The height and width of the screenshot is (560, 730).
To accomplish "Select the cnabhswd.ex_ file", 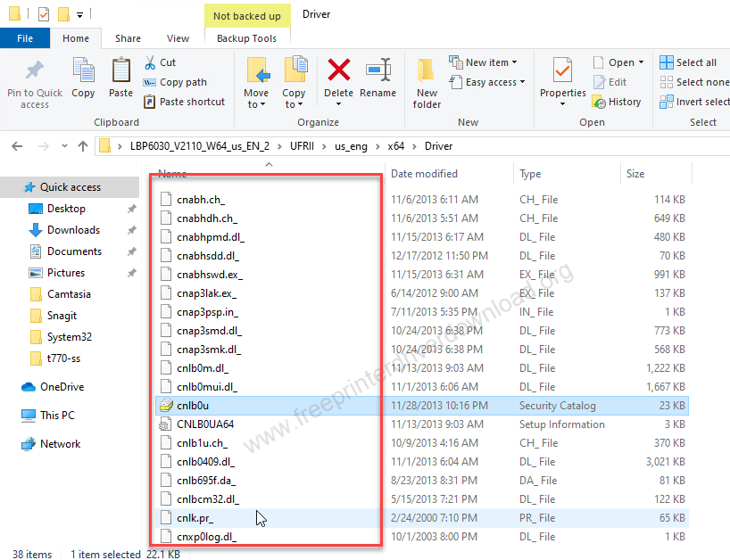I will pos(210,275).
